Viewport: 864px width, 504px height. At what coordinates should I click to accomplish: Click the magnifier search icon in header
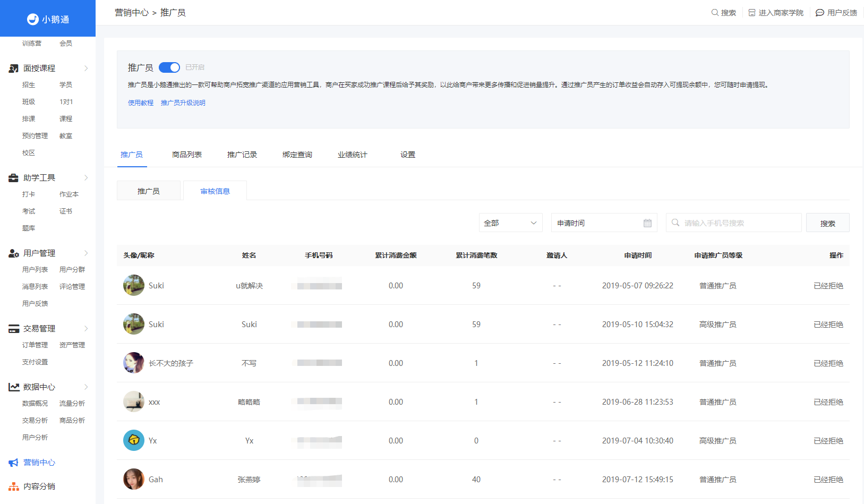(x=715, y=13)
